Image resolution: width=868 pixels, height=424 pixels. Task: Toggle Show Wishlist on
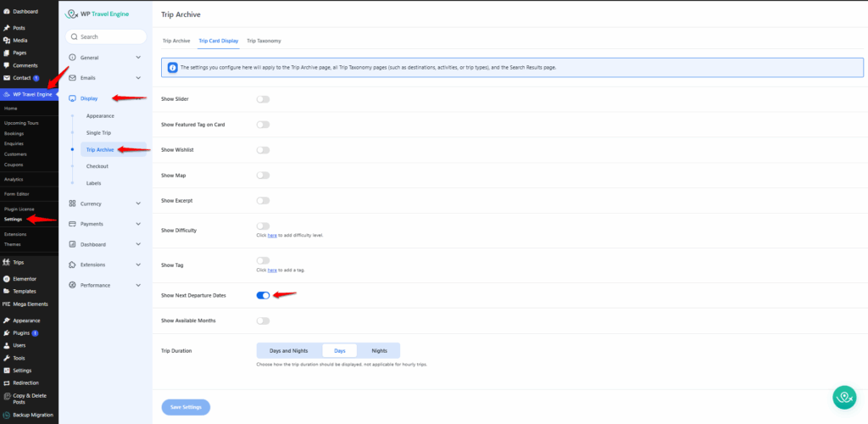pyautogui.click(x=263, y=150)
